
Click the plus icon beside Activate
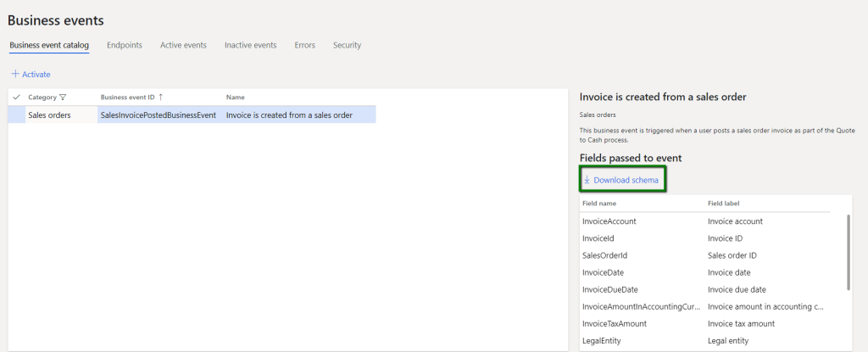pyautogui.click(x=14, y=75)
